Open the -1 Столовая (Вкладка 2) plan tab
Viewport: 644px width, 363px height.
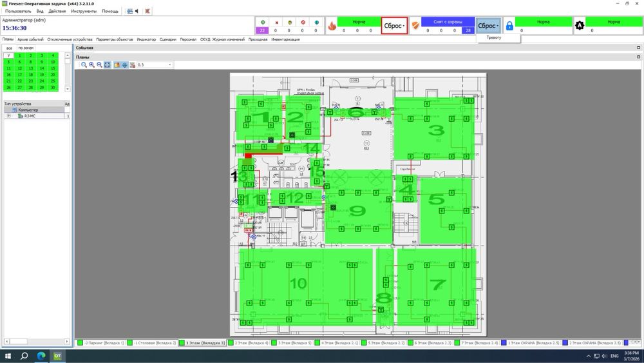[x=151, y=342]
